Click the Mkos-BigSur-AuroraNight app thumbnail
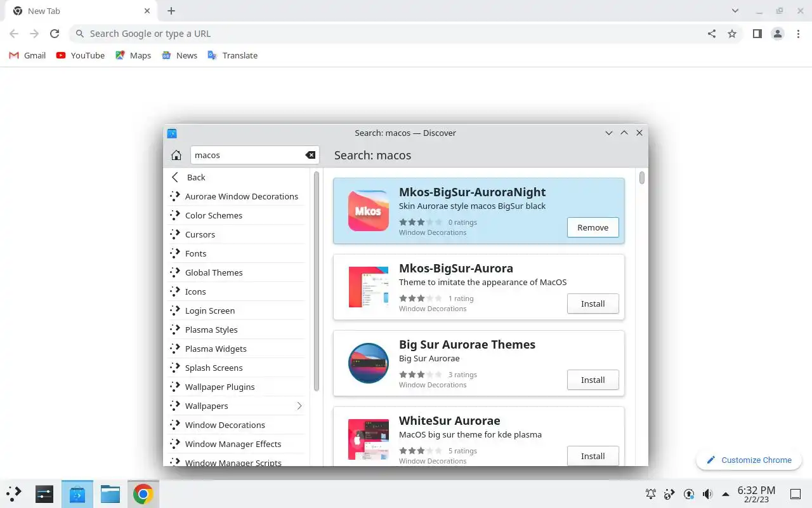This screenshot has height=508, width=812. click(369, 211)
